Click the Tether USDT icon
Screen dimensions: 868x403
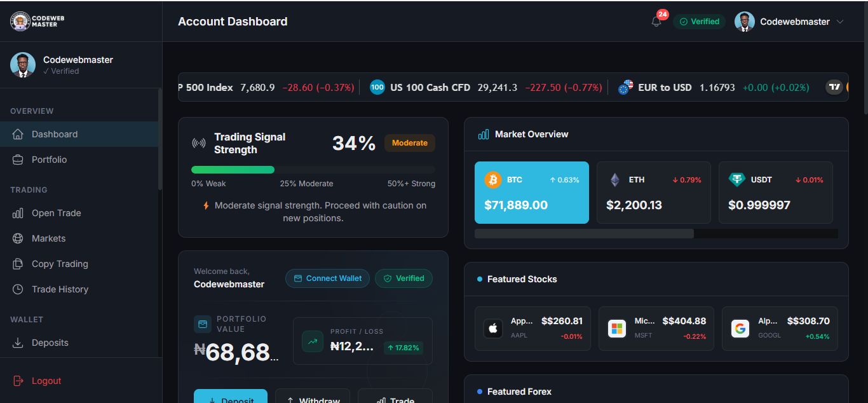coord(736,180)
